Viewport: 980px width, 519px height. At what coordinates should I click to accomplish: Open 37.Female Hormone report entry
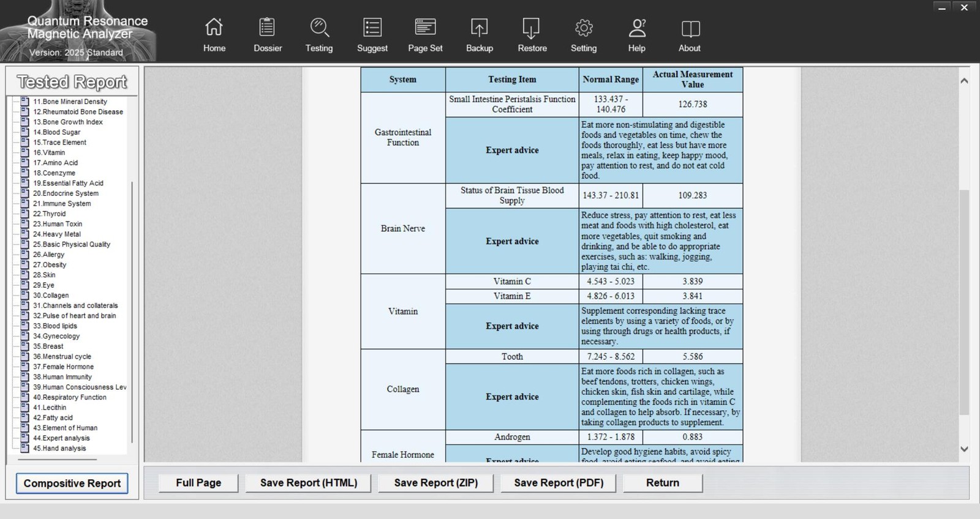(63, 367)
